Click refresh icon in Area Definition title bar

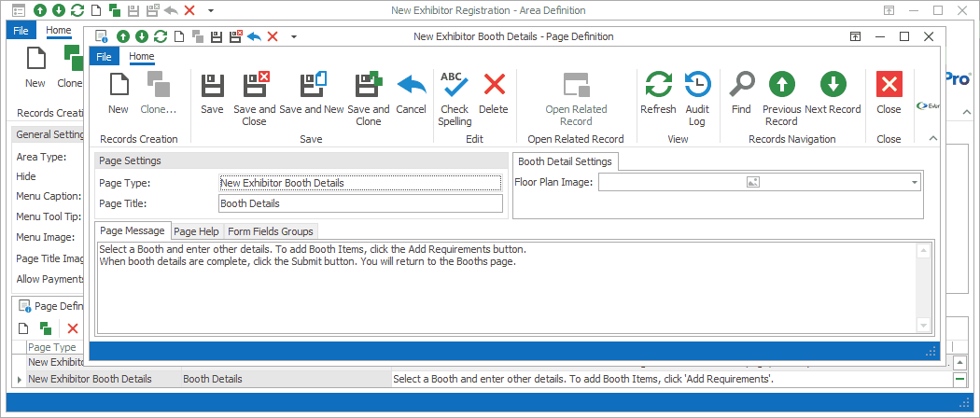(77, 10)
